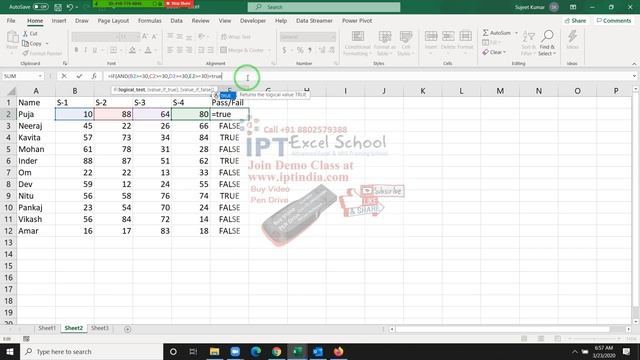Confirm the formula with the checkmark
Viewport: 640px width, 360px height.
pos(79,76)
